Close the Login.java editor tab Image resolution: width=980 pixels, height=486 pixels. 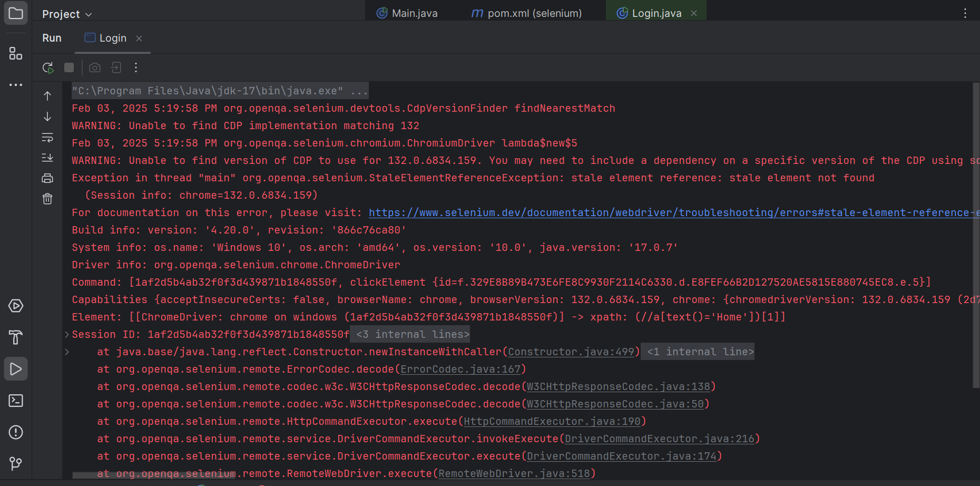(x=694, y=13)
